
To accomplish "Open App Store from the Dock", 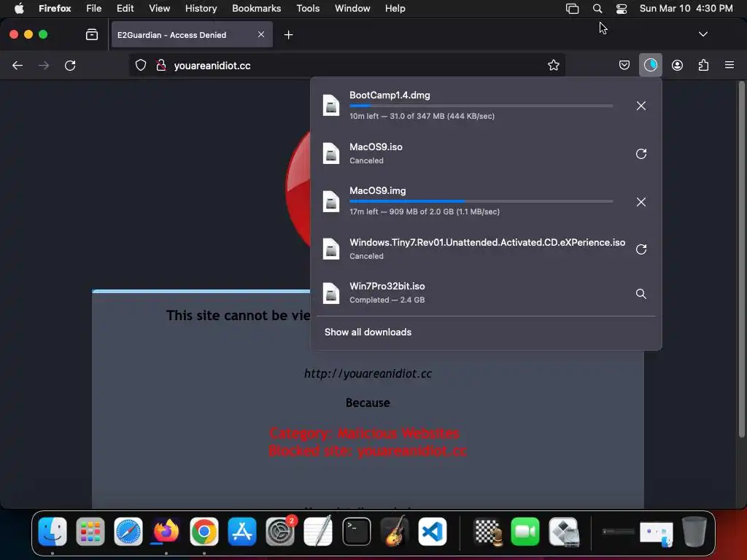I will pyautogui.click(x=242, y=532).
